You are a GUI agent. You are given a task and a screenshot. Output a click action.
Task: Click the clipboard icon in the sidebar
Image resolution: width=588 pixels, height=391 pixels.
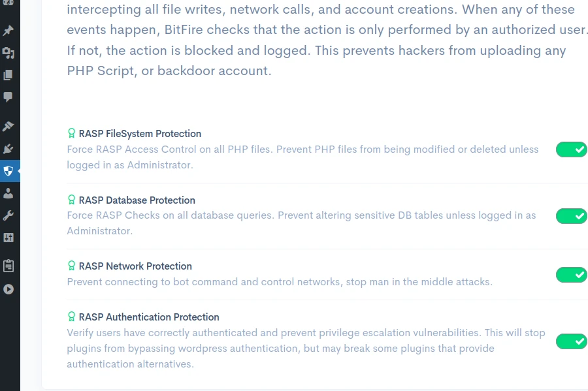pos(8,266)
